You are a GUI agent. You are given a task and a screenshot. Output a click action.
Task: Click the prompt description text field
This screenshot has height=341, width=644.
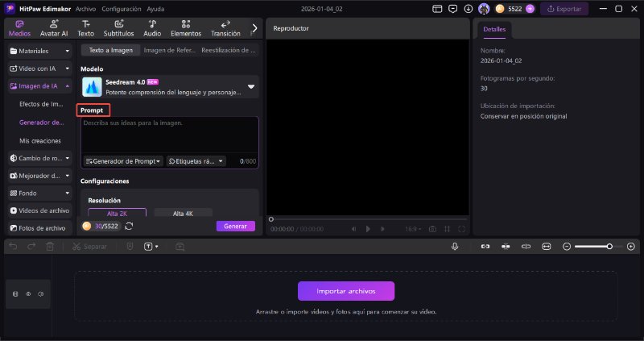point(169,135)
